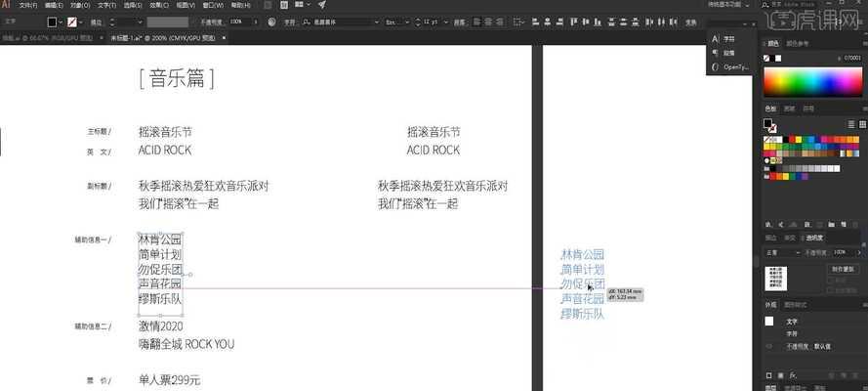Screen dimensions: 868x391
Task: Align text left in control bar
Action: coord(476,22)
